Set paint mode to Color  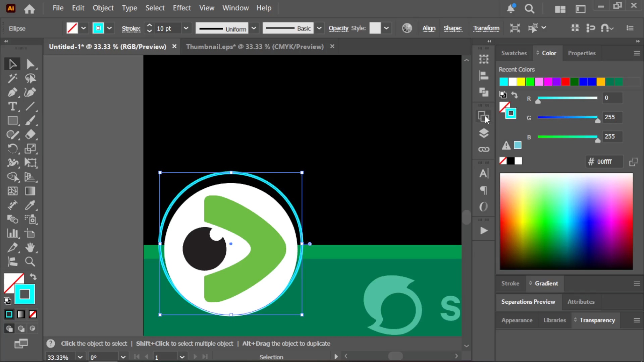[9, 314]
